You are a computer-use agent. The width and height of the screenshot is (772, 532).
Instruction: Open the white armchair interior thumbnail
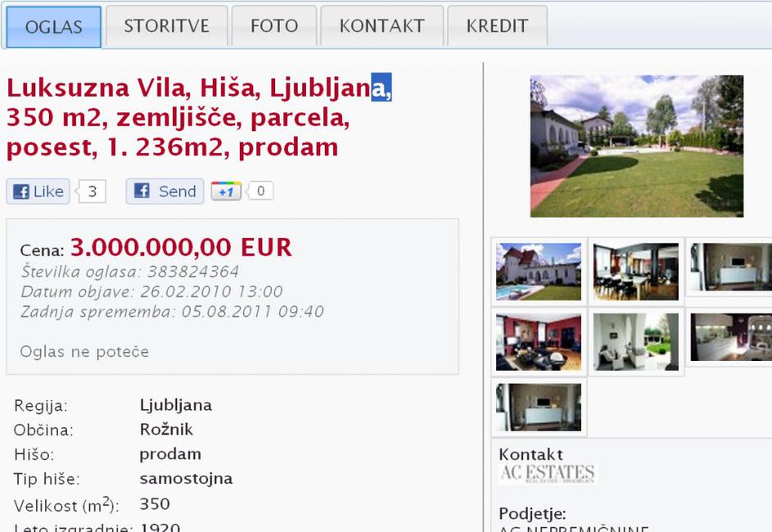[635, 342]
